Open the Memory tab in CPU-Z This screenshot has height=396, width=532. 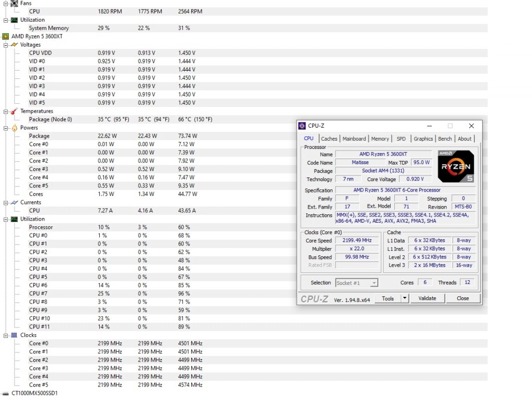click(380, 139)
